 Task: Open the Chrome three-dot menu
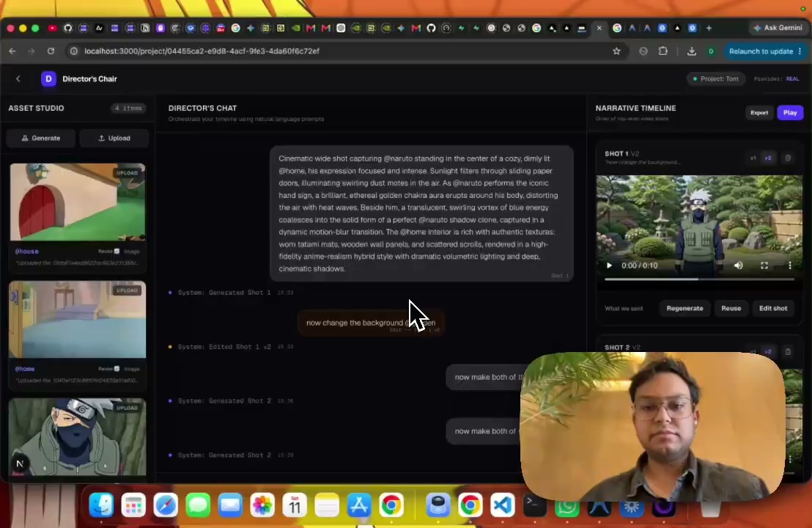click(800, 51)
